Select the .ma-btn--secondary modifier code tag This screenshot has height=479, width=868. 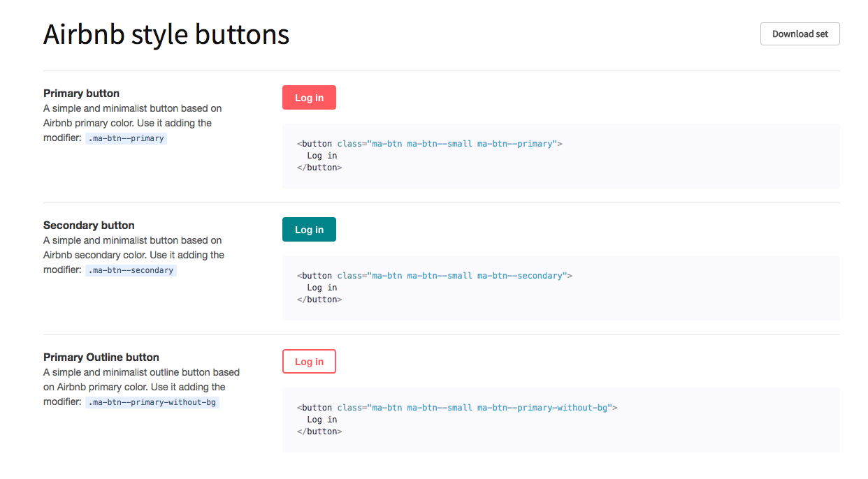click(x=131, y=270)
